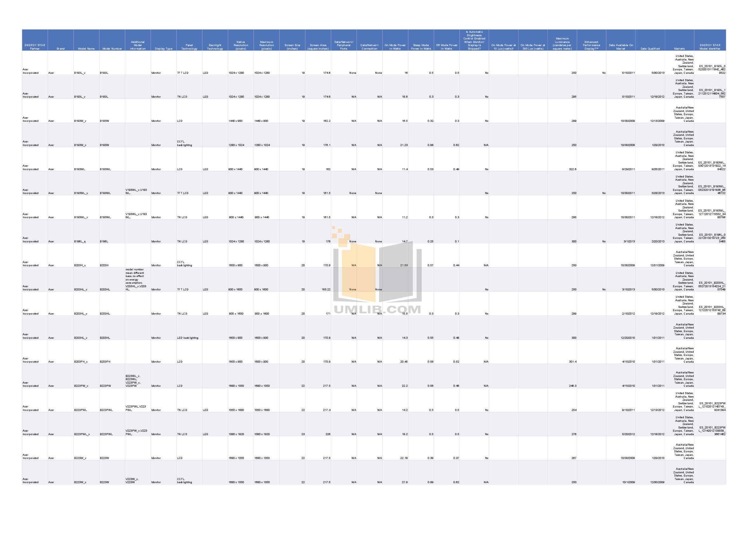Select the 27.9 on mode power value

point(405,483)
